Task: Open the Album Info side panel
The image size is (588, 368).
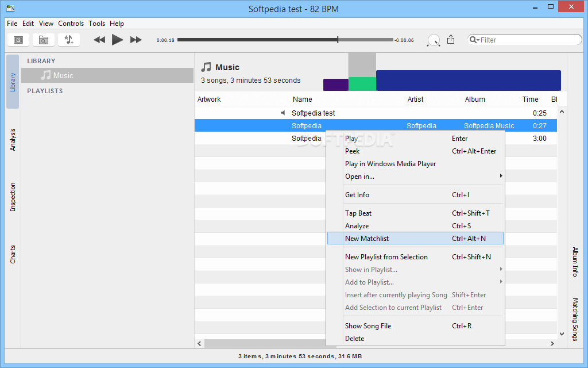Action: pyautogui.click(x=575, y=262)
